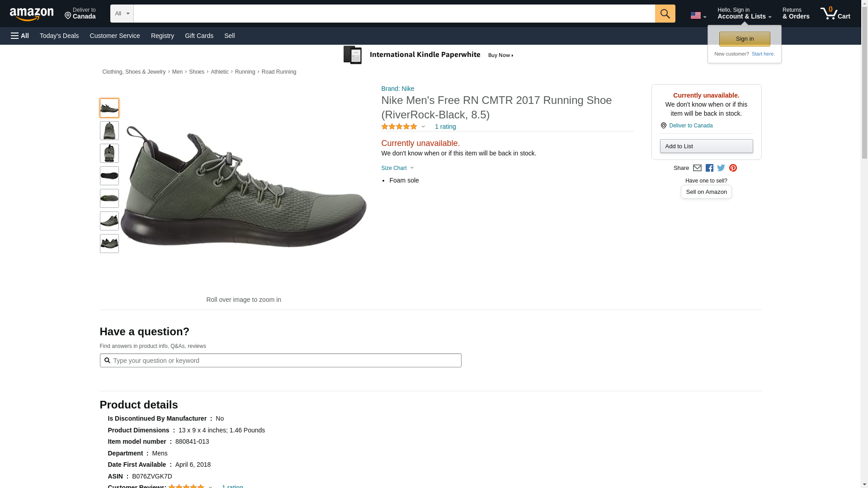Select the shoe sole thumbnail image
Viewport: 868px width, 488px height.
click(x=109, y=176)
